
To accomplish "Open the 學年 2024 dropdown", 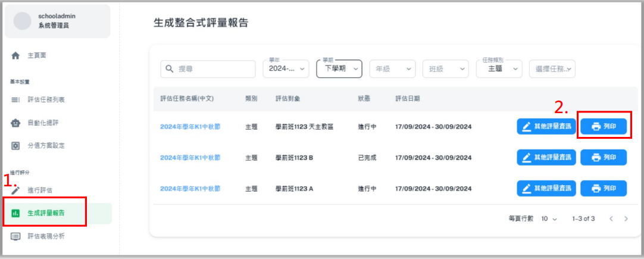I will (286, 69).
